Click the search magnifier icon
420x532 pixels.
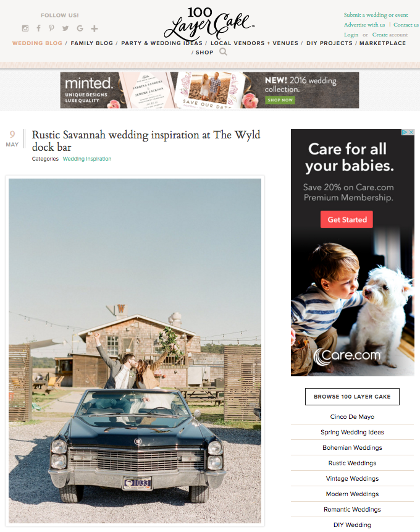223,52
